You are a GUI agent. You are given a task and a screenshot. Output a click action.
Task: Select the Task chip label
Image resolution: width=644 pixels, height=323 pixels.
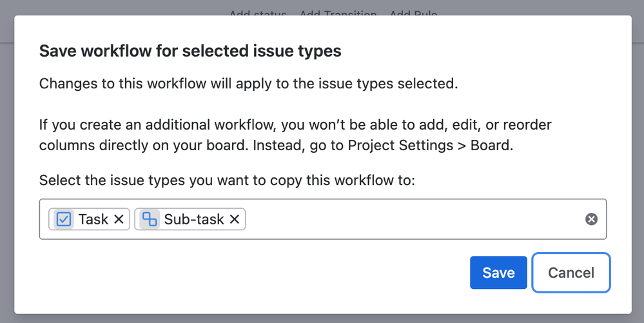click(x=93, y=219)
